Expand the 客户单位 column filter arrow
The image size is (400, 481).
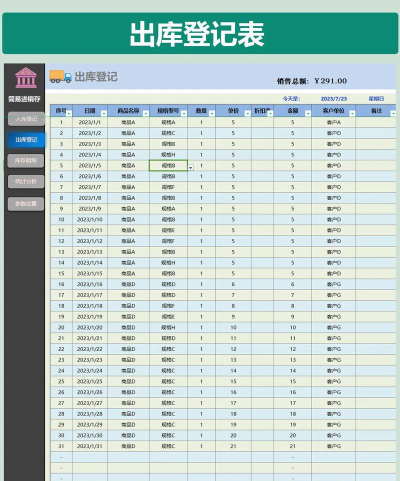(352, 114)
